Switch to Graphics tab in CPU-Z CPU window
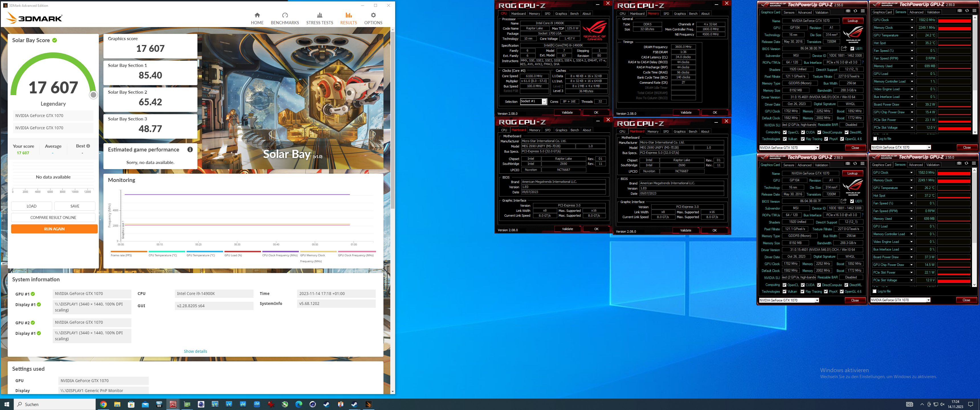Image resolution: width=980 pixels, height=410 pixels. coord(561,14)
